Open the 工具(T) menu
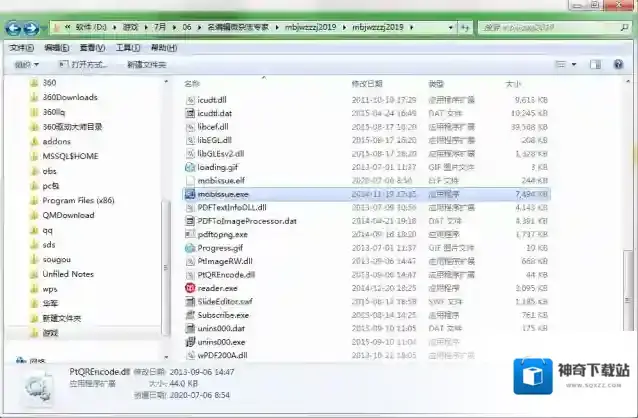Viewport: 638px width, 418px height. click(127, 47)
